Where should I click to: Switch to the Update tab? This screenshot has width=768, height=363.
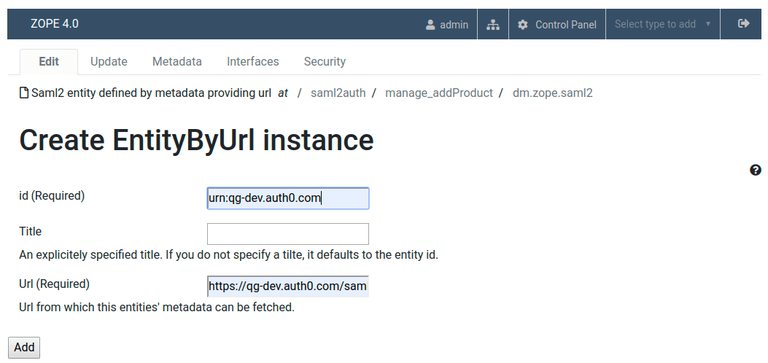click(x=109, y=62)
